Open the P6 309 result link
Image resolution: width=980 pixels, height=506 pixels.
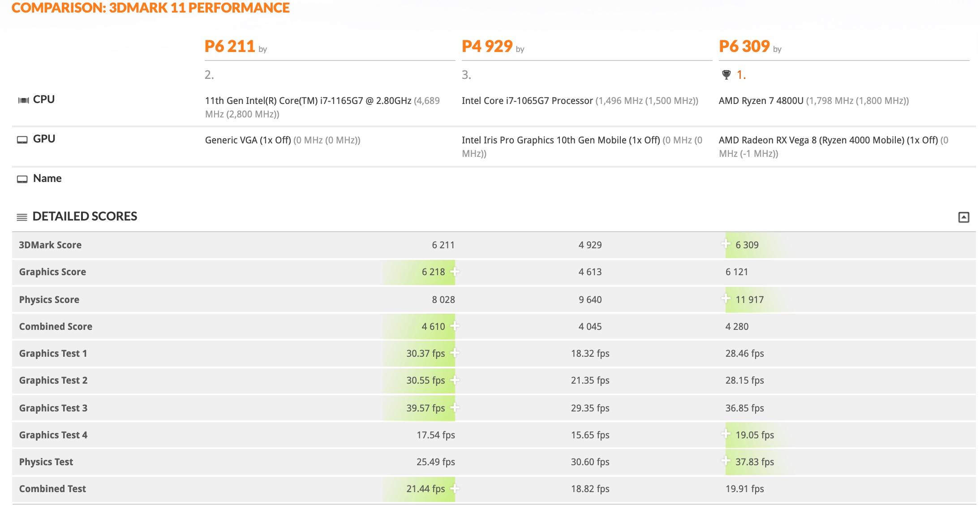(x=744, y=47)
